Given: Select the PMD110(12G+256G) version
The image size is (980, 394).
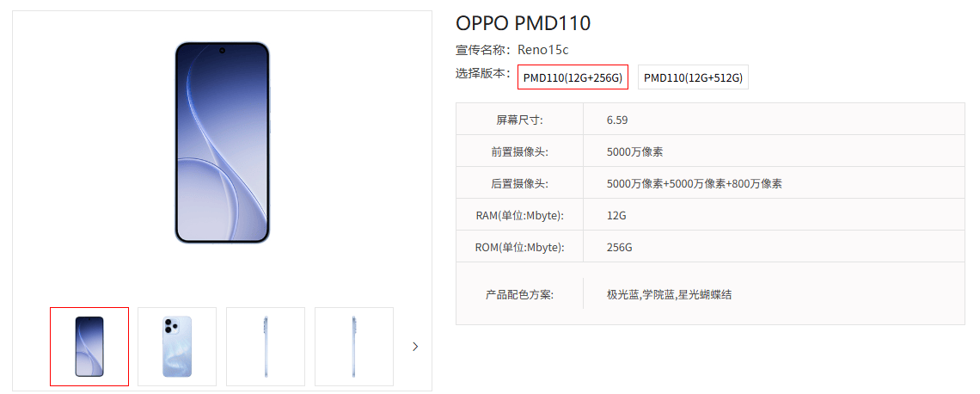Looking at the screenshot, I should 573,77.
